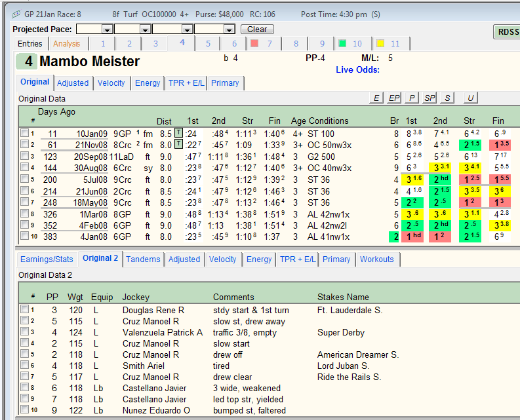
Task: Select horse tab 6
Action: point(235,44)
